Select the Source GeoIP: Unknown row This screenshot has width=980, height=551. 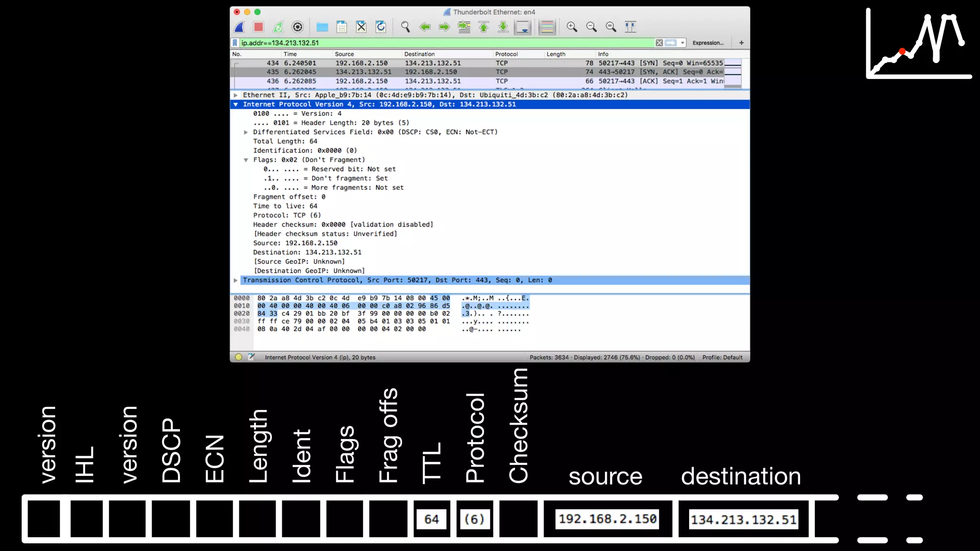click(x=490, y=262)
